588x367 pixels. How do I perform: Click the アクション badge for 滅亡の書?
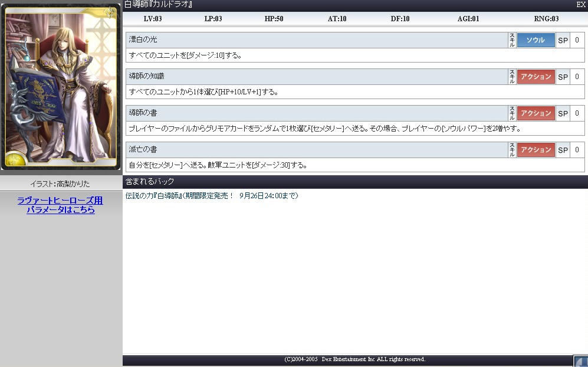[536, 150]
